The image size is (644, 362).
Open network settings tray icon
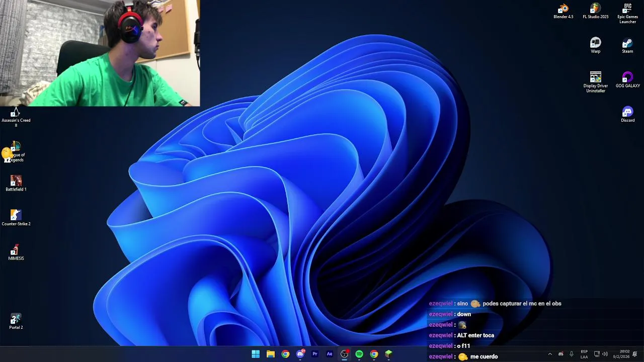[597, 354]
